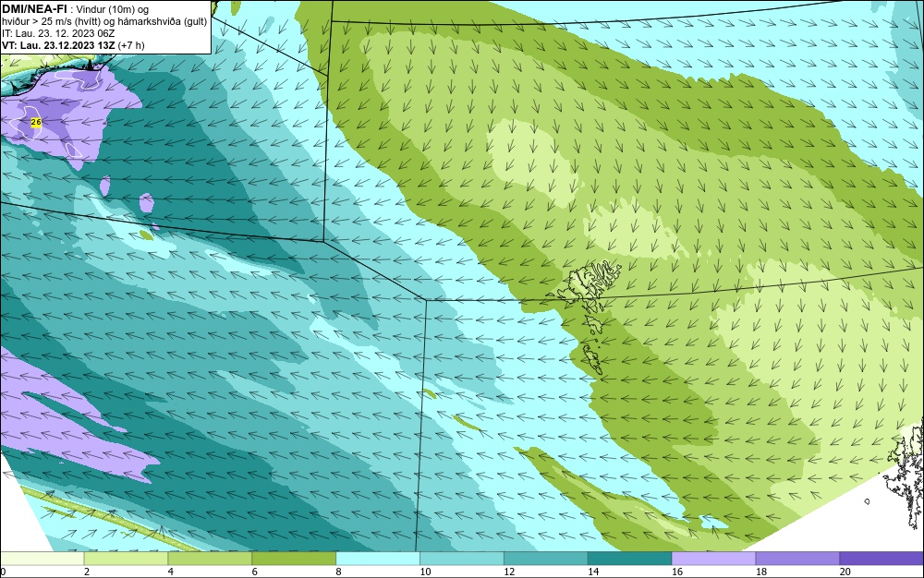Click the 4–6 m/s green legend swatch
The image size is (924, 578).
pyautogui.click(x=210, y=559)
